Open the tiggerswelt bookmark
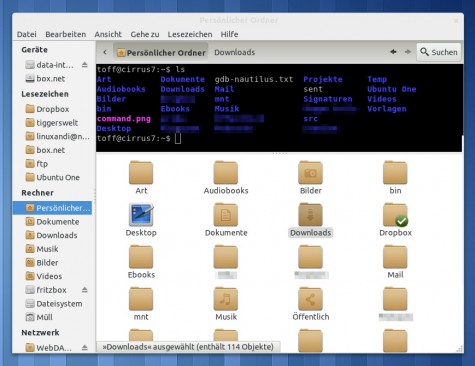The height and width of the screenshot is (366, 475). [x=52, y=123]
